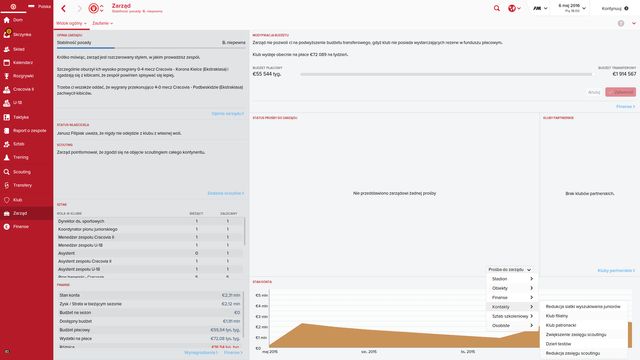Open the Zadania scoutów link
The height and width of the screenshot is (360, 640).
226,193
